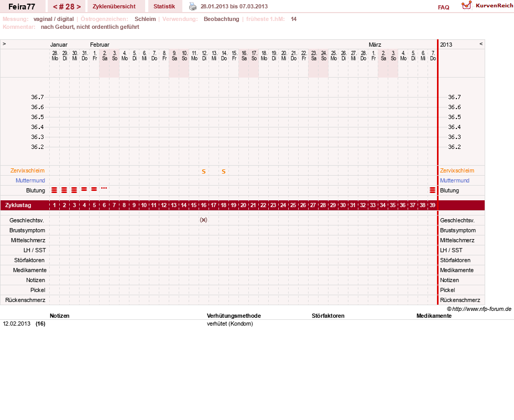Click the Feira77 username heading
Screen dimensions: 514x420
(x=21, y=7)
